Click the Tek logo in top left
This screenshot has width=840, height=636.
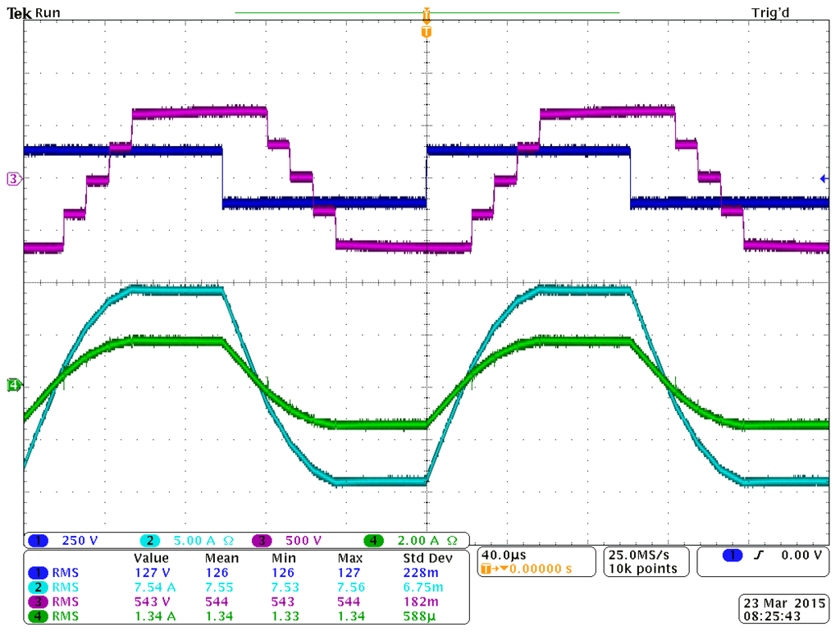18,11
